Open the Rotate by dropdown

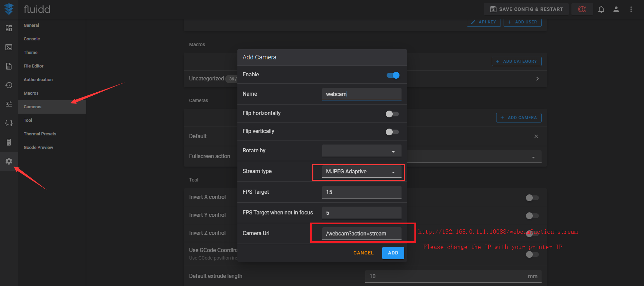point(362,151)
